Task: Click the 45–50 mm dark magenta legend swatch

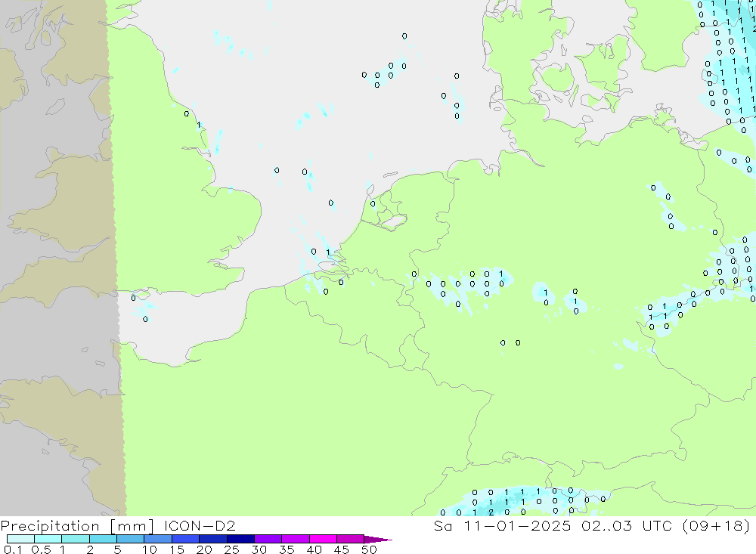Action: (350, 539)
